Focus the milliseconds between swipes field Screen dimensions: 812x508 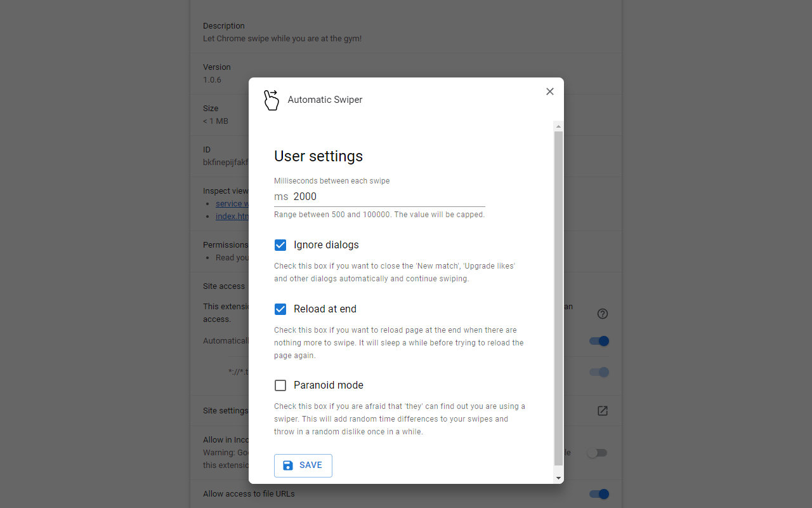coord(387,197)
